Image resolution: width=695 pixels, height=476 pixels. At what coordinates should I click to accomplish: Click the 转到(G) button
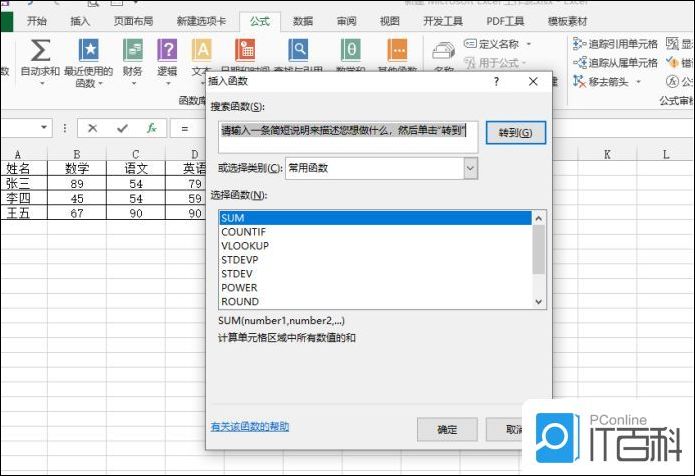coord(515,133)
